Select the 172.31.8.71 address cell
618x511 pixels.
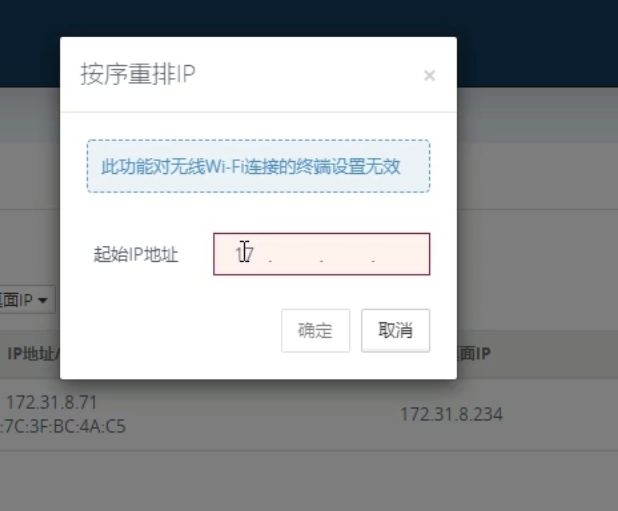[52, 402]
